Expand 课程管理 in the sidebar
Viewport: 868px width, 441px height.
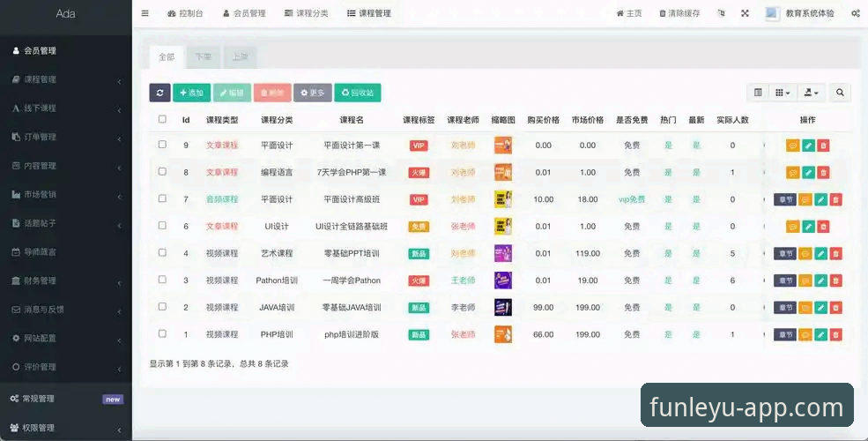tap(66, 79)
